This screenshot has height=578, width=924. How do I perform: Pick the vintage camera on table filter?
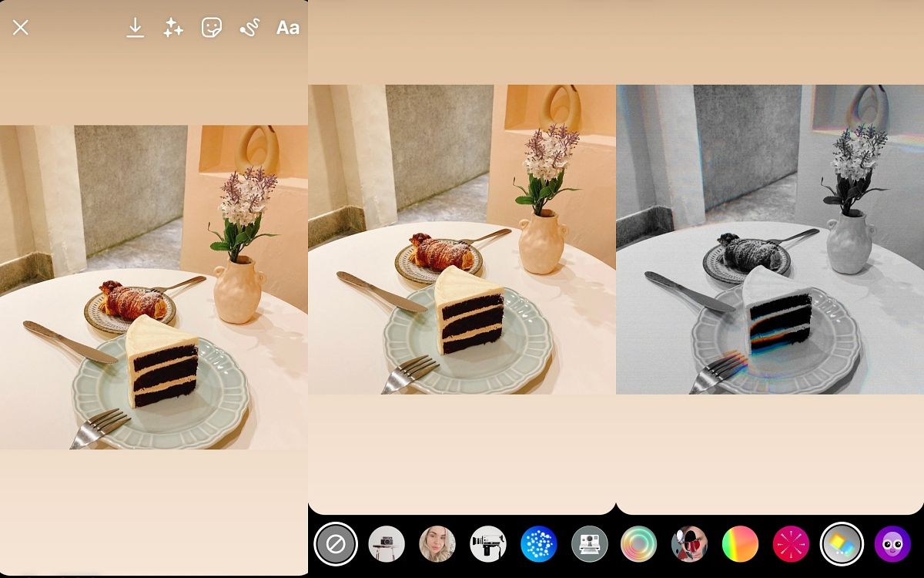point(387,544)
